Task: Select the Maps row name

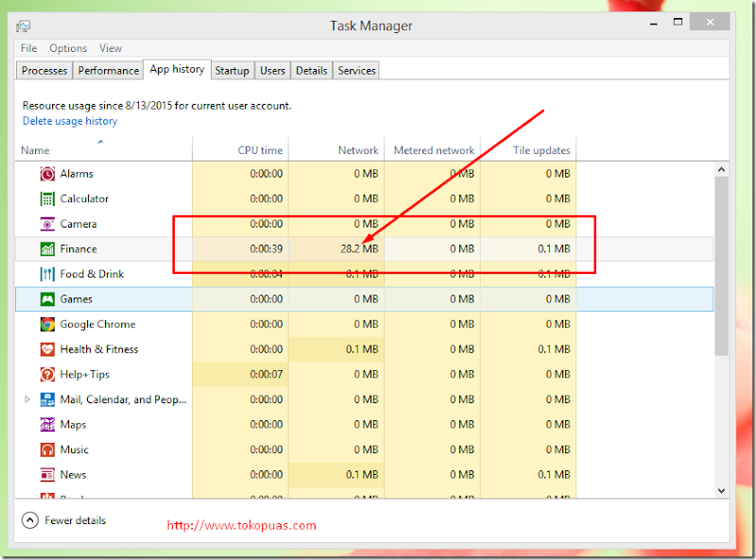Action: [x=74, y=425]
